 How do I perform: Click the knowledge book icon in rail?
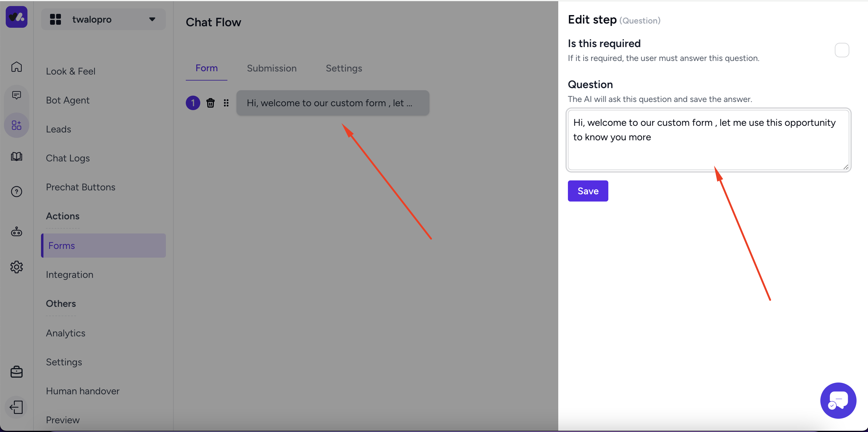[17, 156]
